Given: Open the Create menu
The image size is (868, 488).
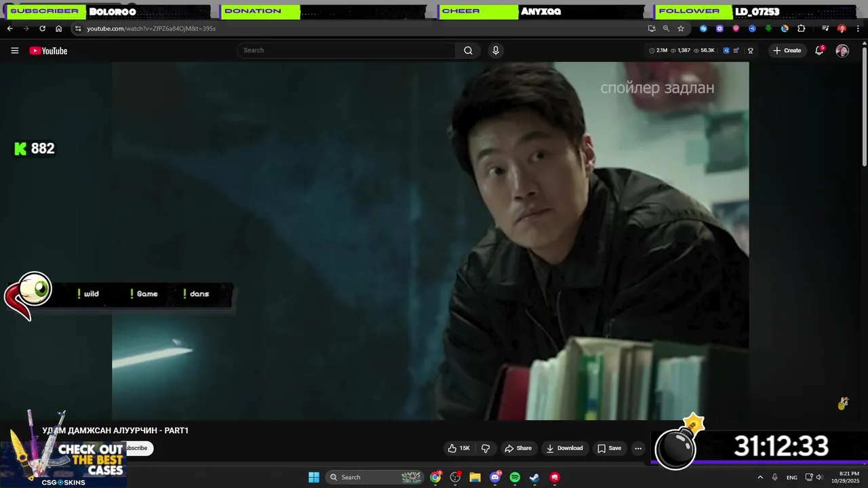Looking at the screenshot, I should click(x=787, y=50).
